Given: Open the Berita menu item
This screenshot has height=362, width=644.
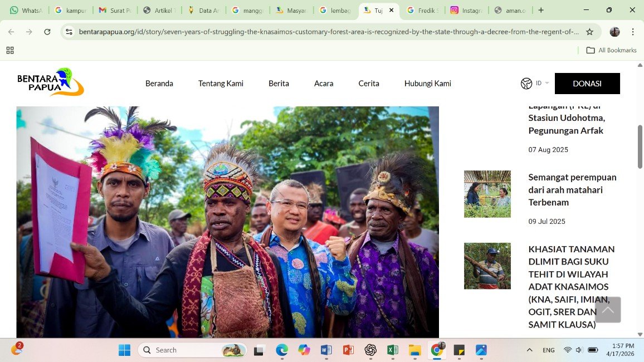Looking at the screenshot, I should click(279, 84).
